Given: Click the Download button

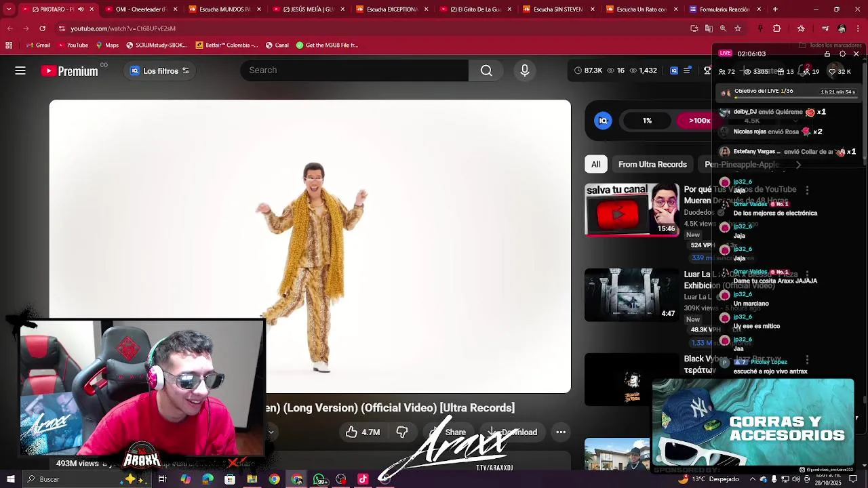Looking at the screenshot, I should pyautogui.click(x=511, y=432).
